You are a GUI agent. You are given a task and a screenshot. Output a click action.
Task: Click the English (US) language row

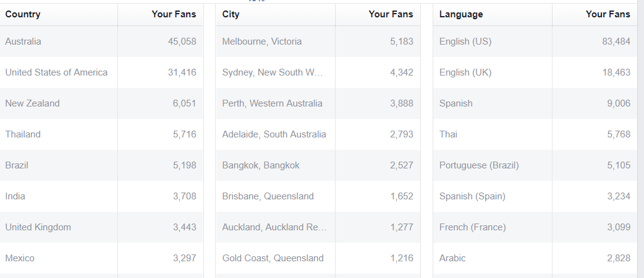(x=535, y=41)
